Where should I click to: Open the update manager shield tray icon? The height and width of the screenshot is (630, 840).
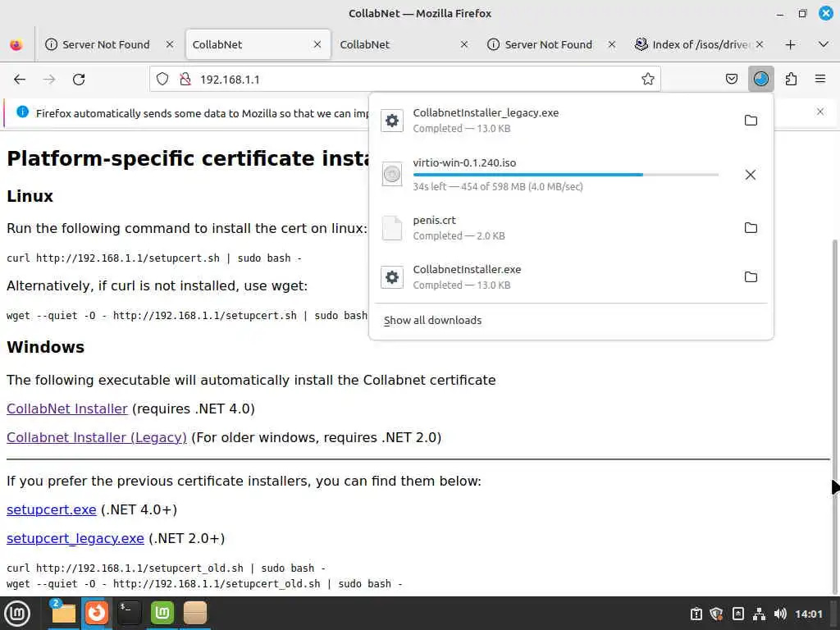(x=716, y=614)
